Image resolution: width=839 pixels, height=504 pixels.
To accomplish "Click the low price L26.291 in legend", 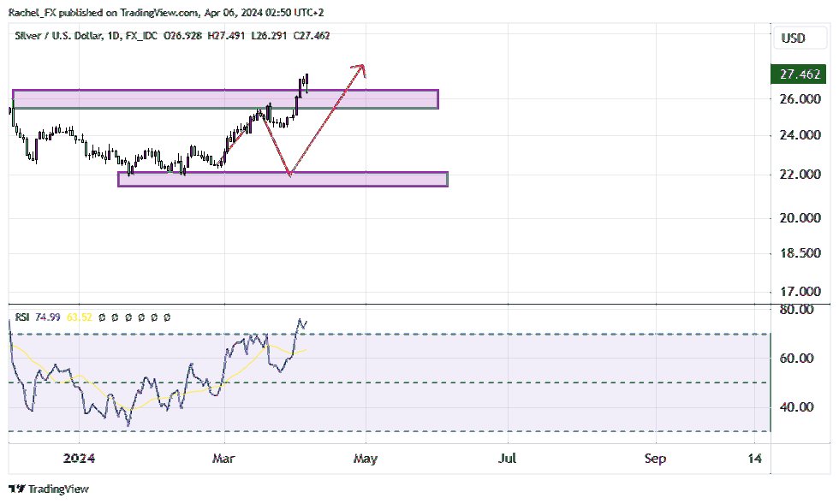I will tap(269, 36).
